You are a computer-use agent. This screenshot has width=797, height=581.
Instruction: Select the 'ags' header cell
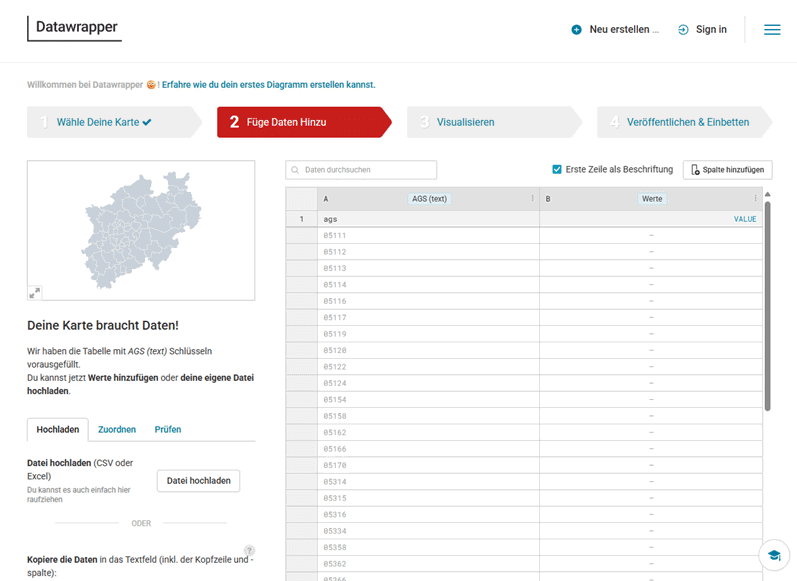click(x=428, y=219)
